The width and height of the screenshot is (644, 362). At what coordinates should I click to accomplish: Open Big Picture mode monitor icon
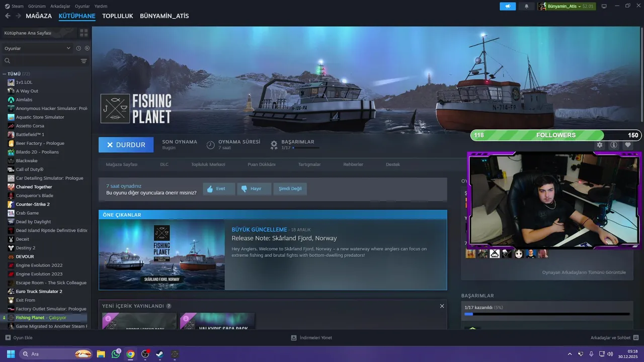pyautogui.click(x=604, y=7)
